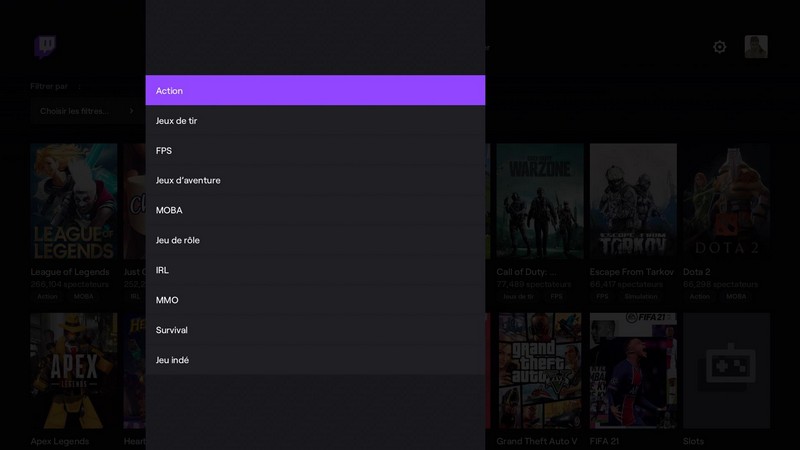This screenshot has width=800, height=450.
Task: Select the Action filter option
Action: 315,90
